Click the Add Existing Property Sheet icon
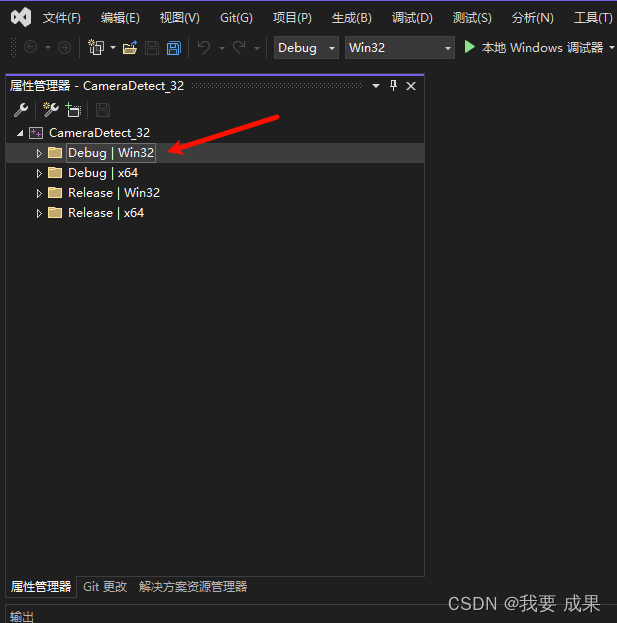 coord(73,110)
